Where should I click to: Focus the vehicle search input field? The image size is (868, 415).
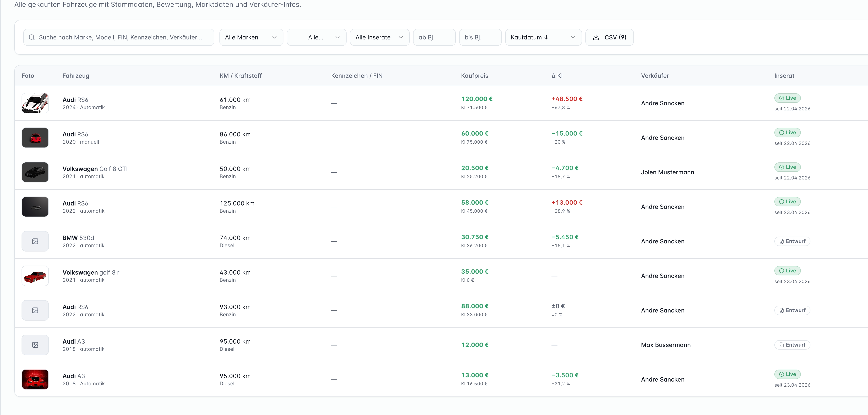[119, 37]
